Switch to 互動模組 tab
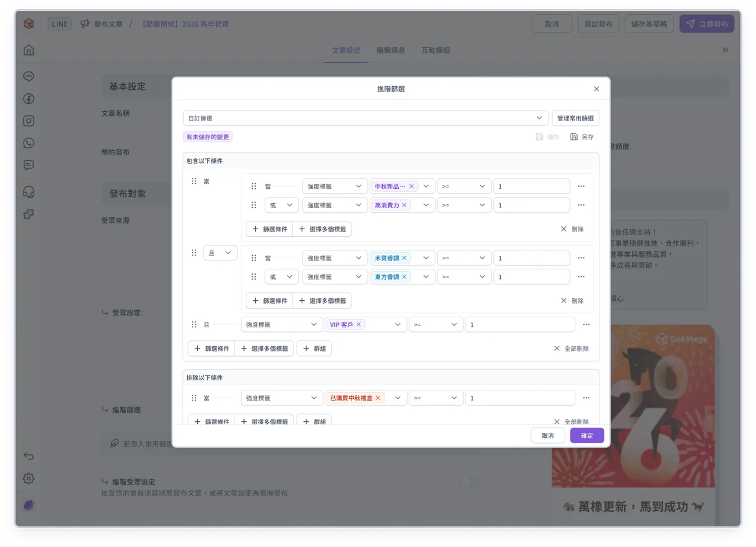Viewport: 756px width, 547px height. click(x=436, y=50)
